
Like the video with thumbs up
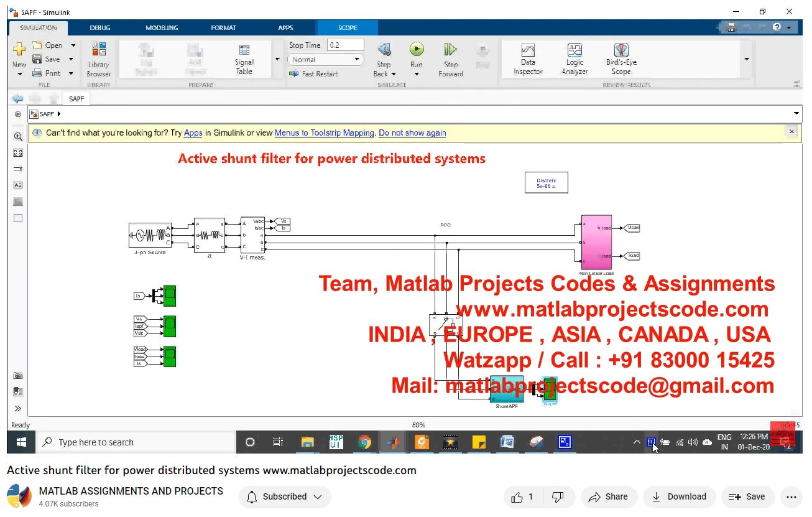[x=517, y=496]
